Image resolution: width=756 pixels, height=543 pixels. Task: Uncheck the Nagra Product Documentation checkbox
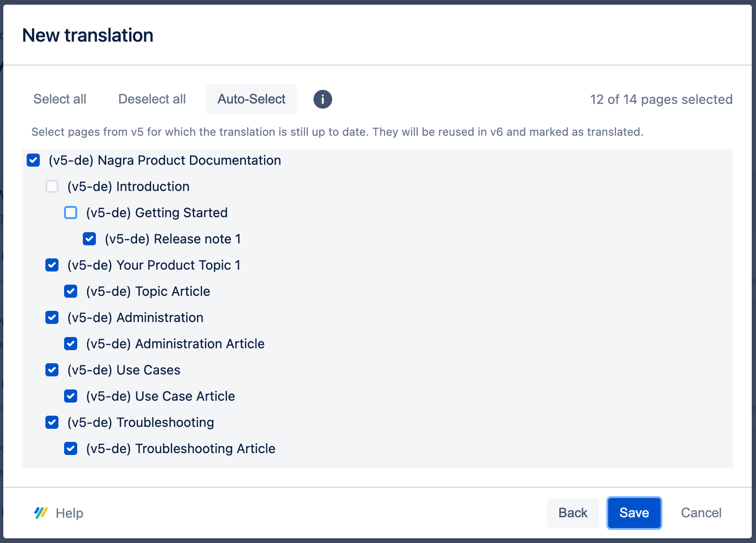[33, 160]
